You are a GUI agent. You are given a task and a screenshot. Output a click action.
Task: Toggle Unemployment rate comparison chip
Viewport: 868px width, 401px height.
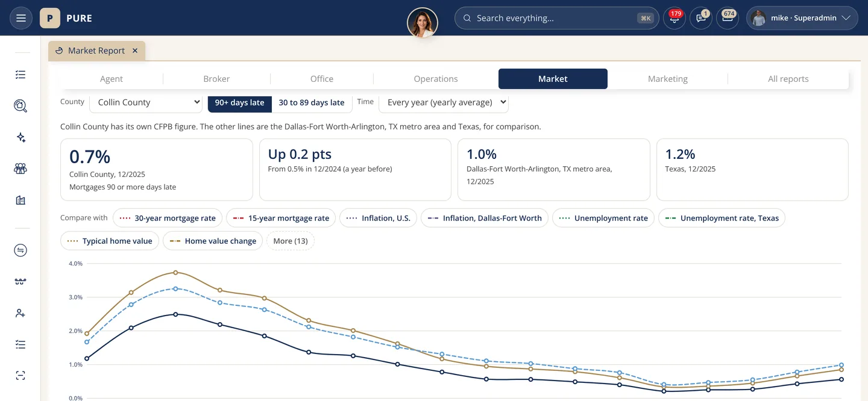603,218
